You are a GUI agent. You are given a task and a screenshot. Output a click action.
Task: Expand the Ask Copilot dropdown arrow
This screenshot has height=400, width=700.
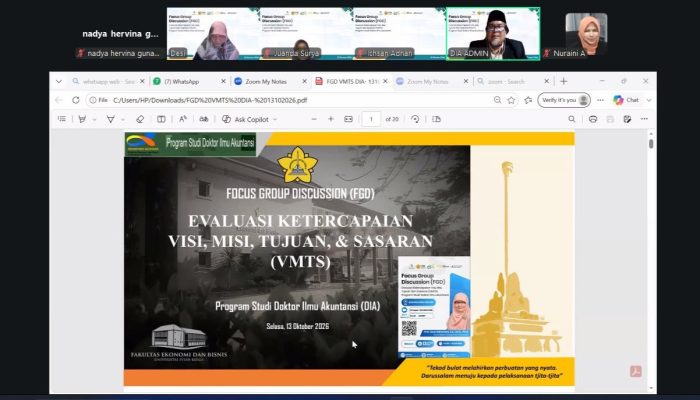[x=275, y=120]
